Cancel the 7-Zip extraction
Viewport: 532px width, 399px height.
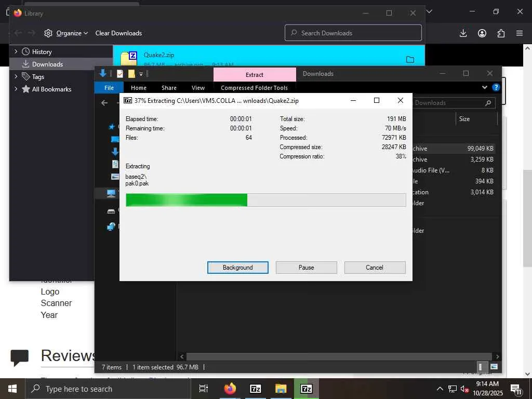pos(375,268)
